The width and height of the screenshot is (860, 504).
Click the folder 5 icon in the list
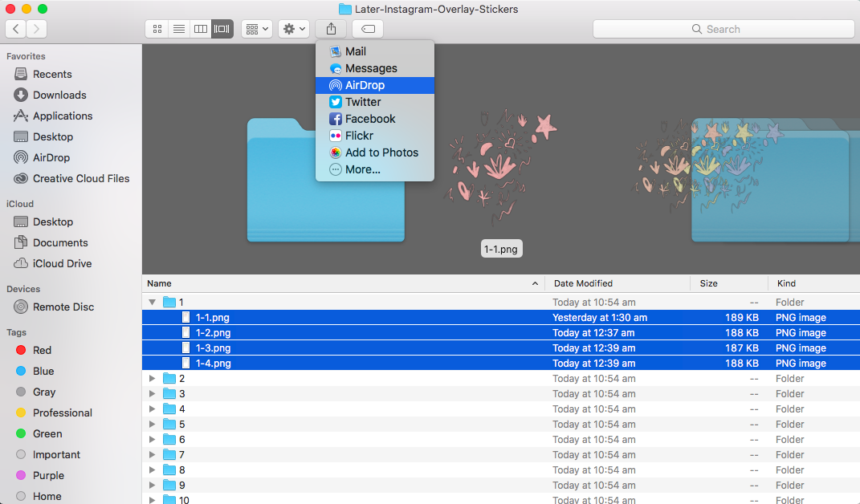(169, 425)
